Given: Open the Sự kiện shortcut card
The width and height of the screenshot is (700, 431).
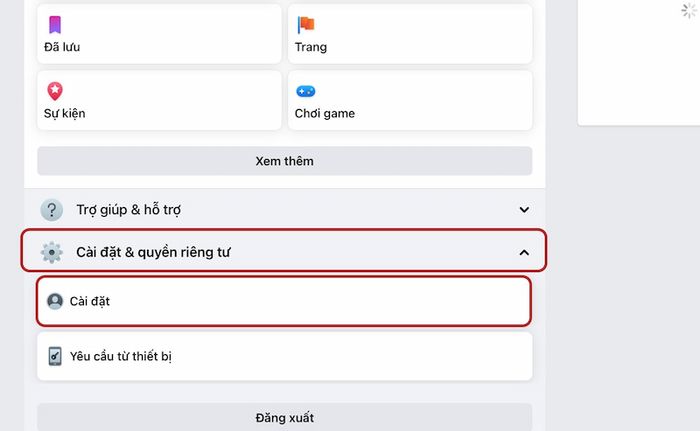Looking at the screenshot, I should click(159, 100).
